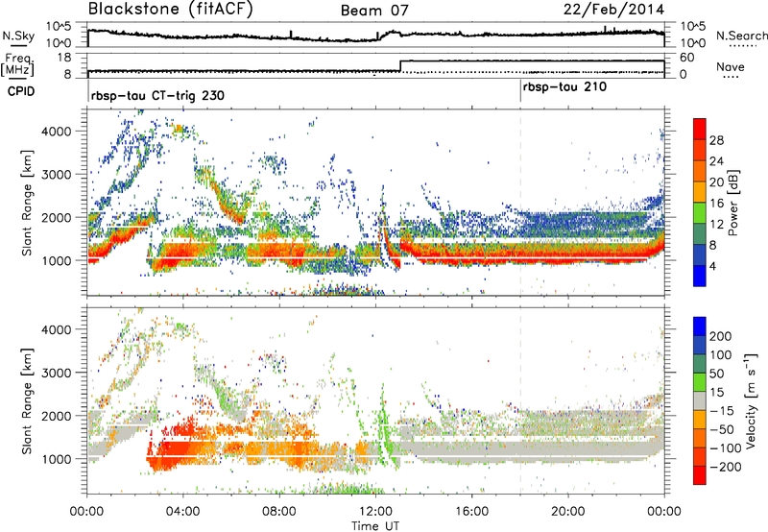Click the '28' tick on power colorbar

(716, 140)
